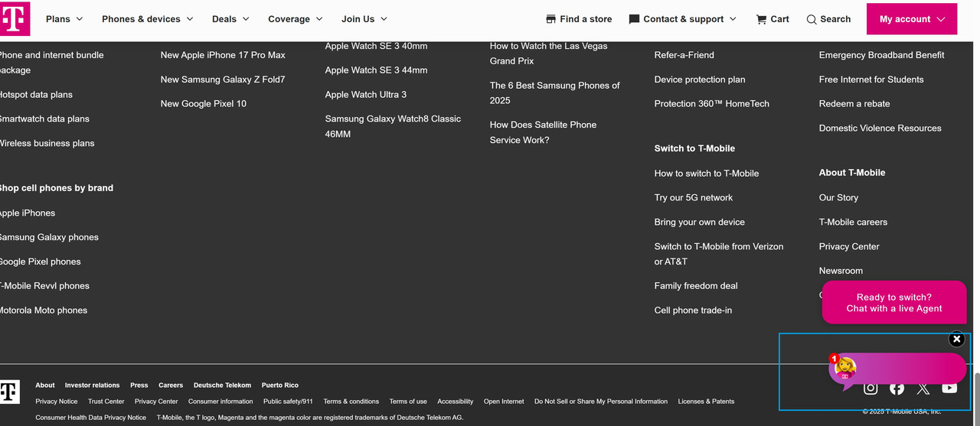Open Investor relations in footer
This screenshot has height=426, width=980.
[x=93, y=385]
